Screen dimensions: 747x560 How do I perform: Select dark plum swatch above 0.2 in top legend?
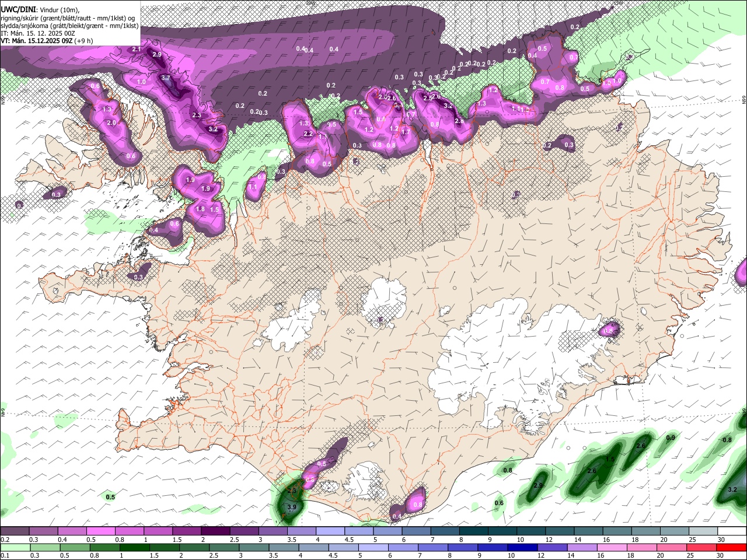[15, 531]
